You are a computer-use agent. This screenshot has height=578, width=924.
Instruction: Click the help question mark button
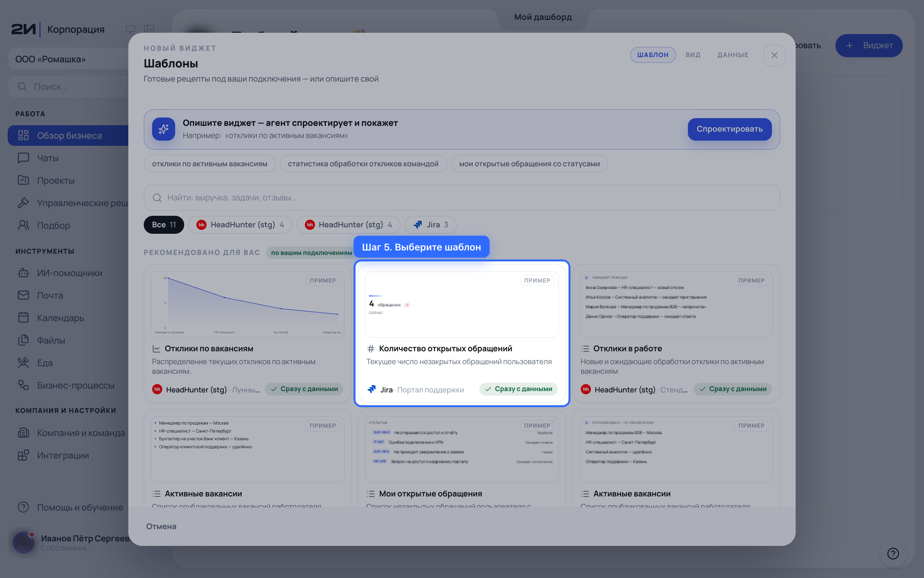[x=893, y=553]
